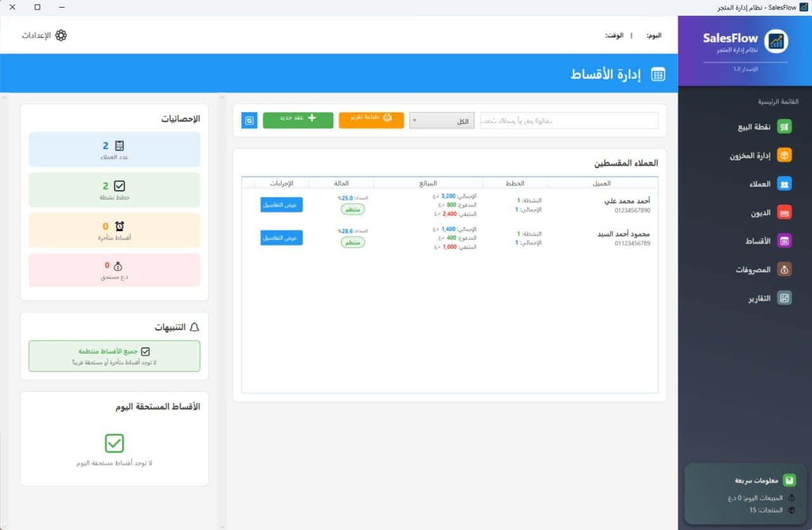Sort by the customer (العميل) column header
812x530 pixels.
click(x=602, y=183)
